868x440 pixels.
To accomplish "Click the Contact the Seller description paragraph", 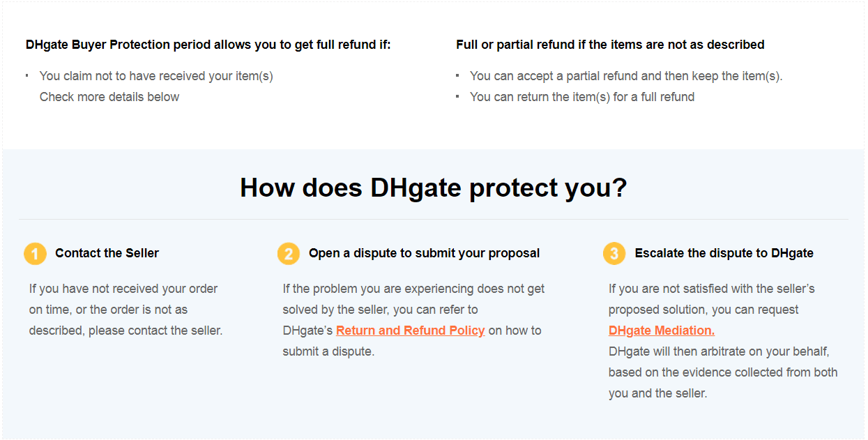I will point(125,310).
